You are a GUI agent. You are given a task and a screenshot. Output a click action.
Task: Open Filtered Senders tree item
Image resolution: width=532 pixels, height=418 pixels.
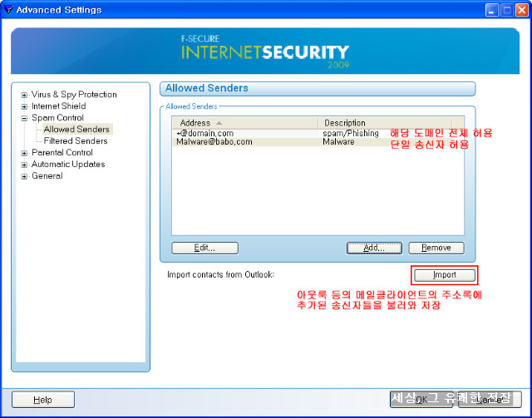[x=76, y=140]
